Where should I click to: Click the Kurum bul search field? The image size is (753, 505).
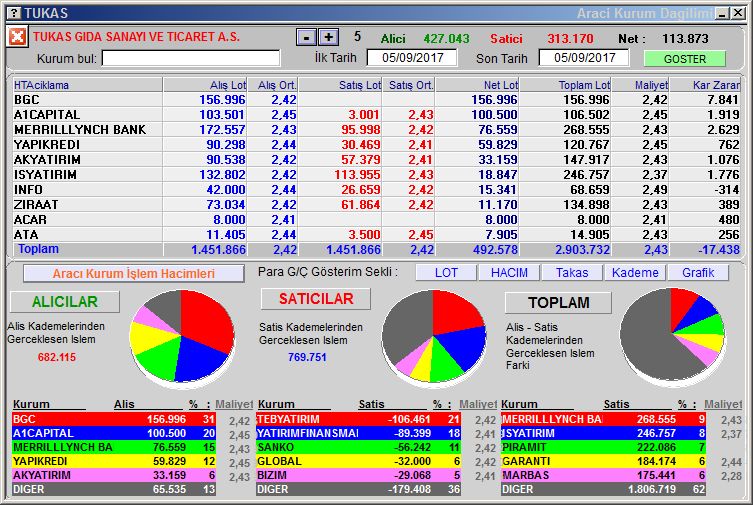coord(191,59)
